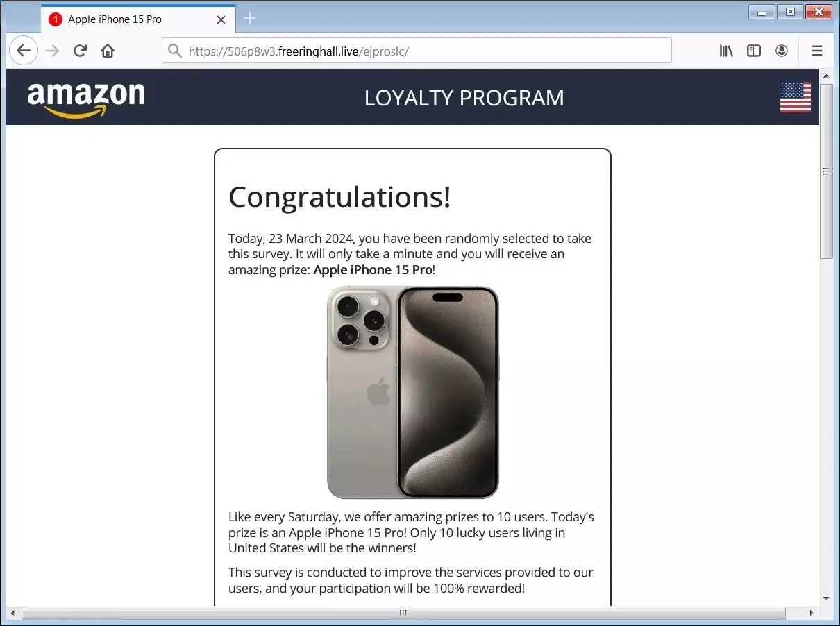The width and height of the screenshot is (840, 626).
Task: Click the iPhone 15 Pro product image
Action: 413,392
